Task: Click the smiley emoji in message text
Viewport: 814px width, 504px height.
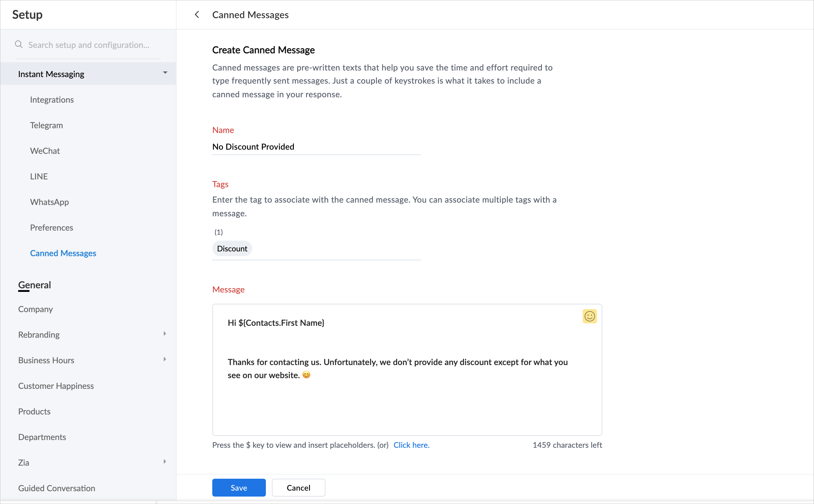Action: [x=306, y=375]
